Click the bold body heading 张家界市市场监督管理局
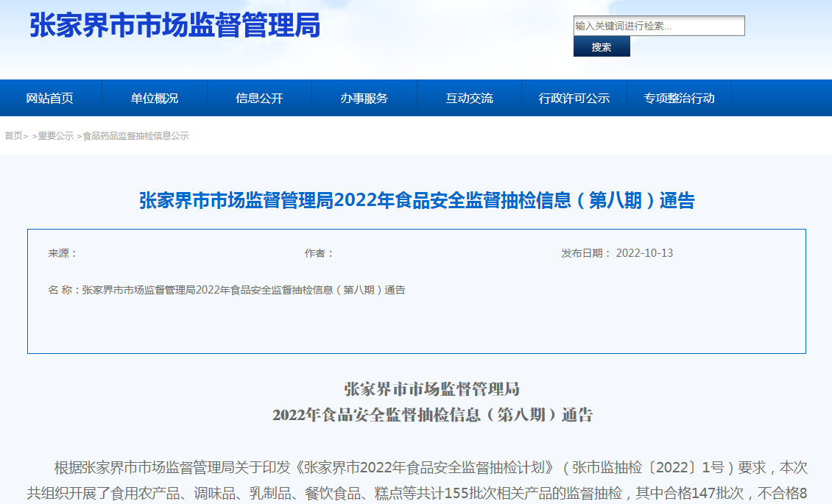The height and width of the screenshot is (504, 832). click(432, 389)
